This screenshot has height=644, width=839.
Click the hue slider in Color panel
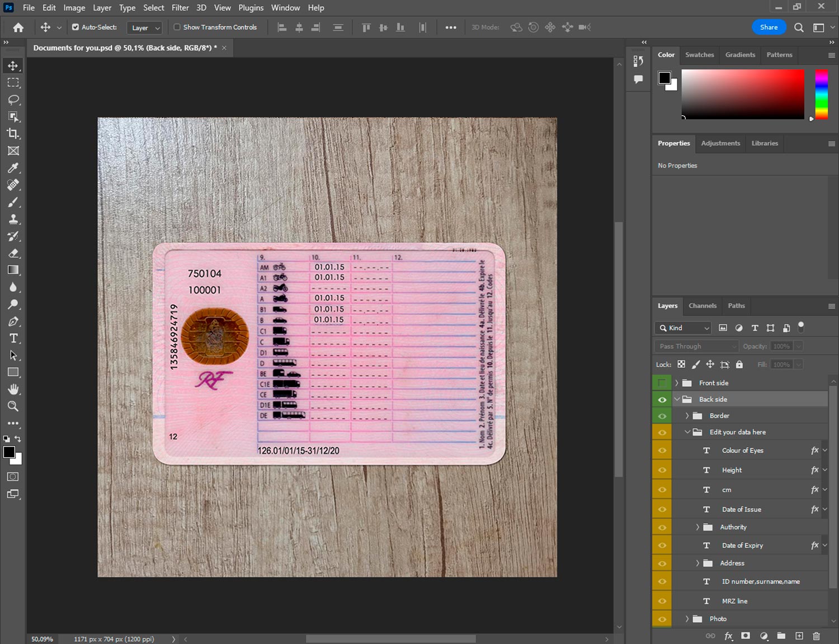click(821, 94)
